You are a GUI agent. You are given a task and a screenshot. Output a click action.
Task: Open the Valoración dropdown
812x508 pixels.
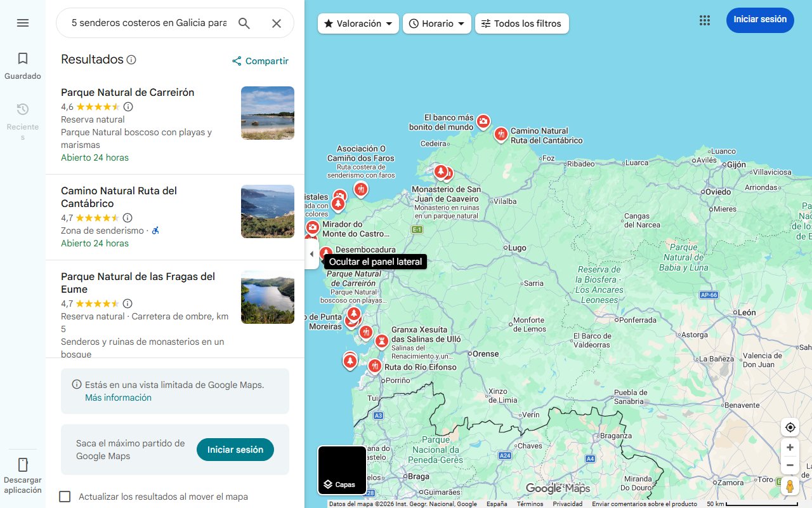[358, 23]
